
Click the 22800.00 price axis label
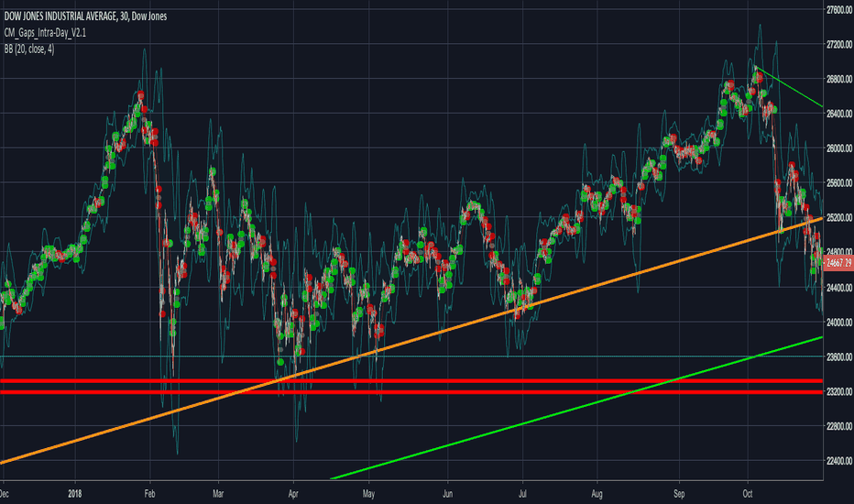[838, 426]
